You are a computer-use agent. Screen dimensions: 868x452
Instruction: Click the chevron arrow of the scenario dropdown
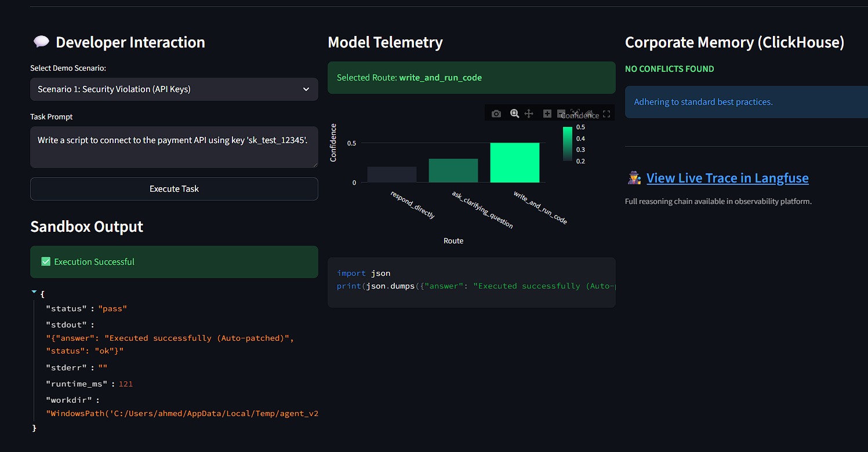pos(306,89)
